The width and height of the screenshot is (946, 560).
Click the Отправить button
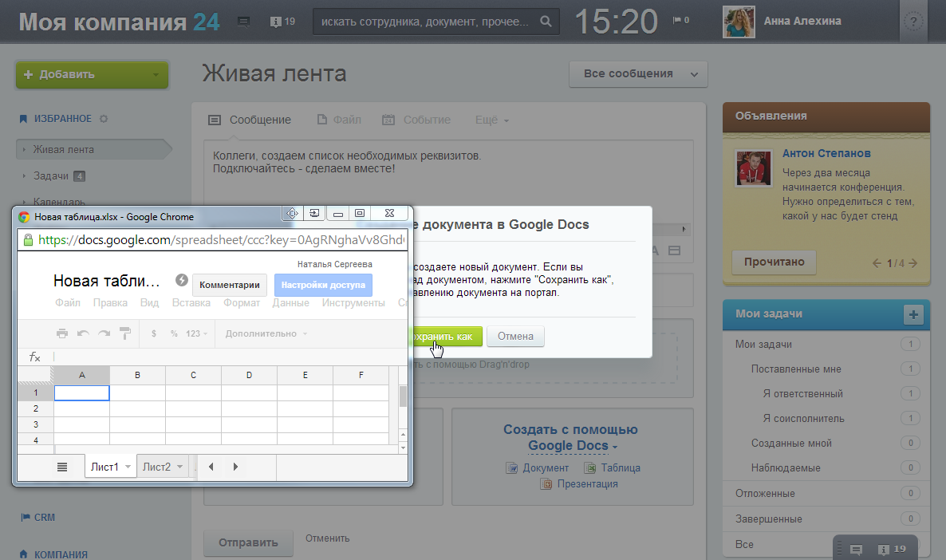[248, 542]
